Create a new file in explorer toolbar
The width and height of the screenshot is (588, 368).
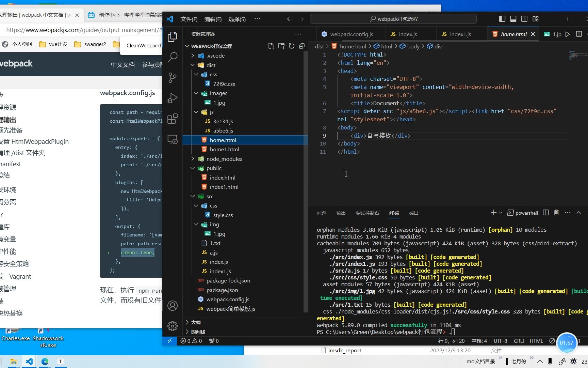pos(271,46)
